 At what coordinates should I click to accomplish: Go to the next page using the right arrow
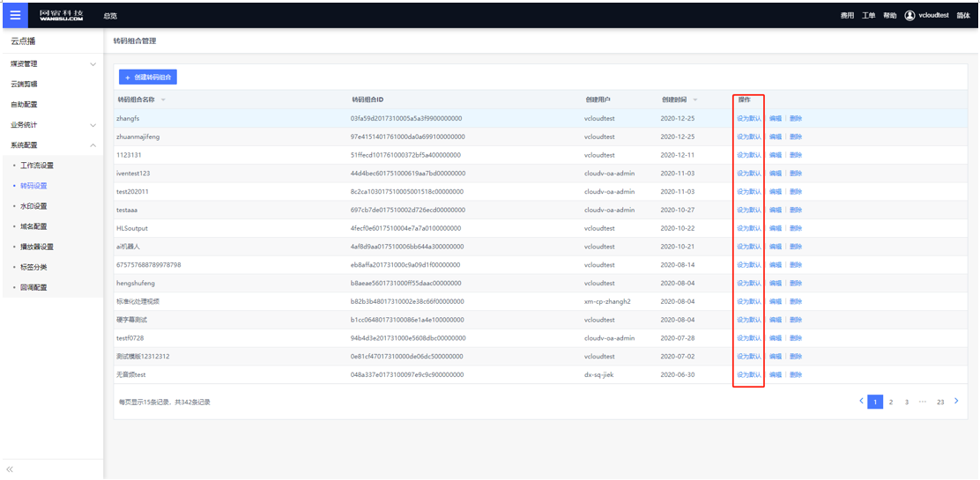point(956,402)
